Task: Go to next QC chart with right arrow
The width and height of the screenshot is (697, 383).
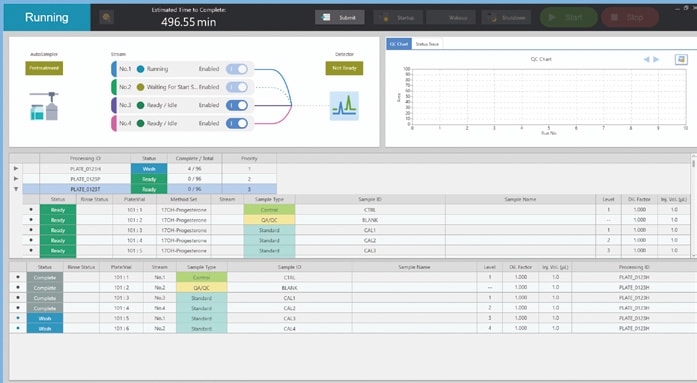Action: (656, 59)
